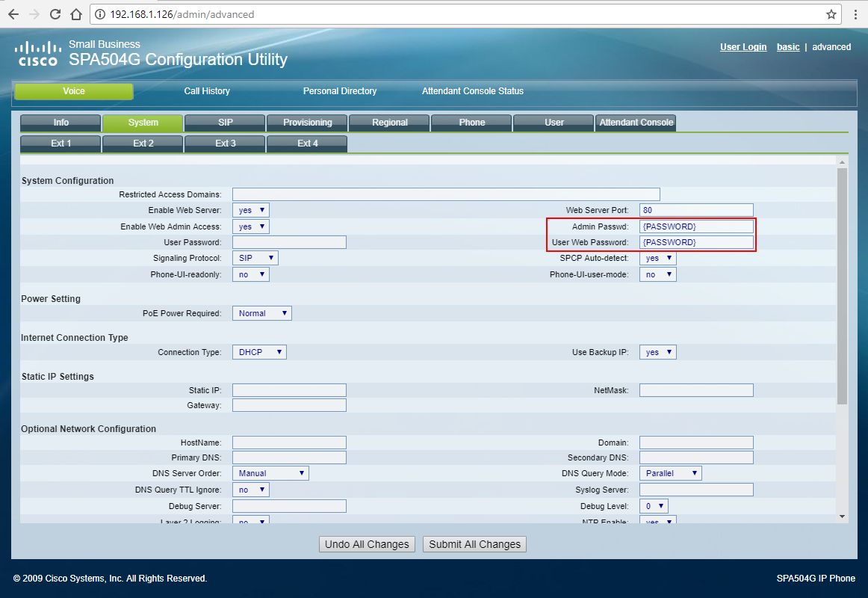Open the DNS Query Mode dropdown
The height and width of the screenshot is (598, 868).
click(670, 473)
